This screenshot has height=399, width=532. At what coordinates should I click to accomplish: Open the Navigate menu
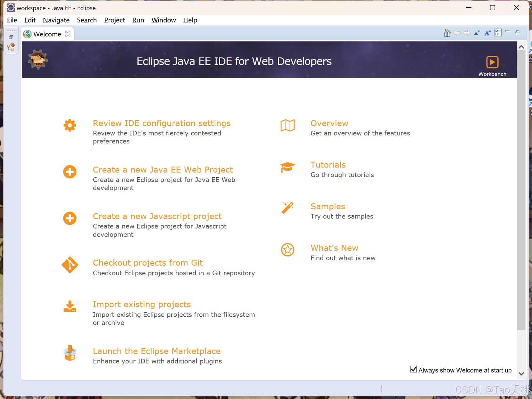click(x=56, y=20)
